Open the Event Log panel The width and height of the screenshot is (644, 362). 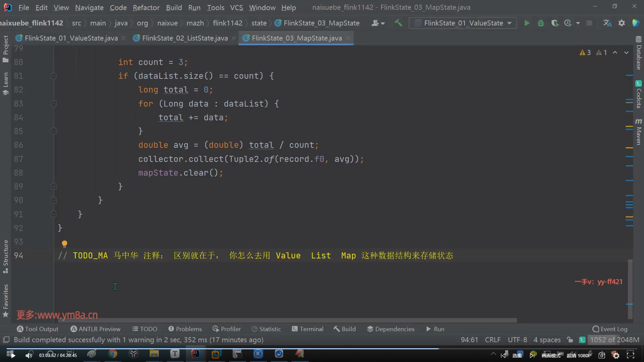point(610,329)
